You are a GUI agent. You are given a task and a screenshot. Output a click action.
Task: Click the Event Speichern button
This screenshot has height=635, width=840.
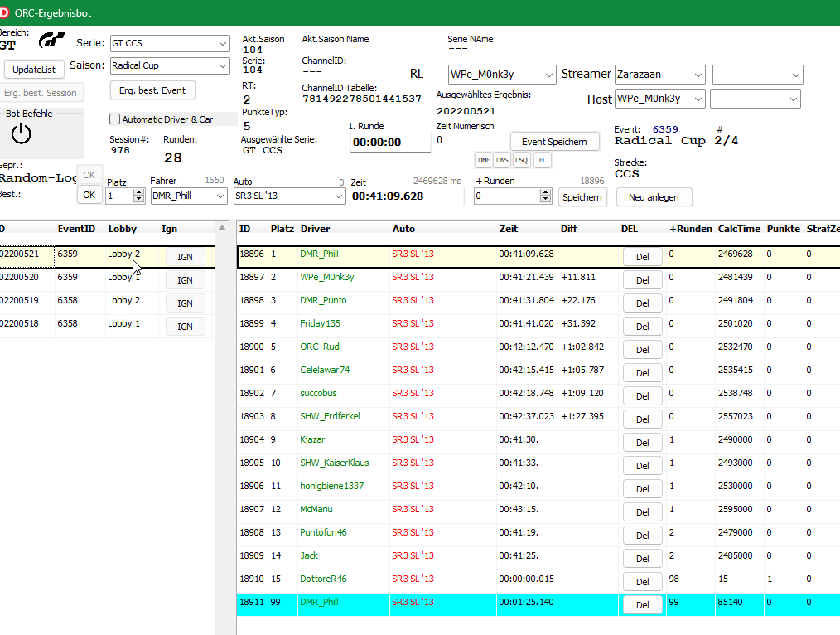pos(554,142)
